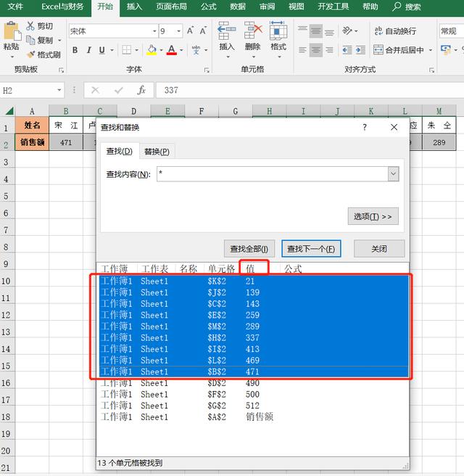Expand underline style dropdown arrow
Image resolution: width=464 pixels, height=476 pixels.
[112, 50]
